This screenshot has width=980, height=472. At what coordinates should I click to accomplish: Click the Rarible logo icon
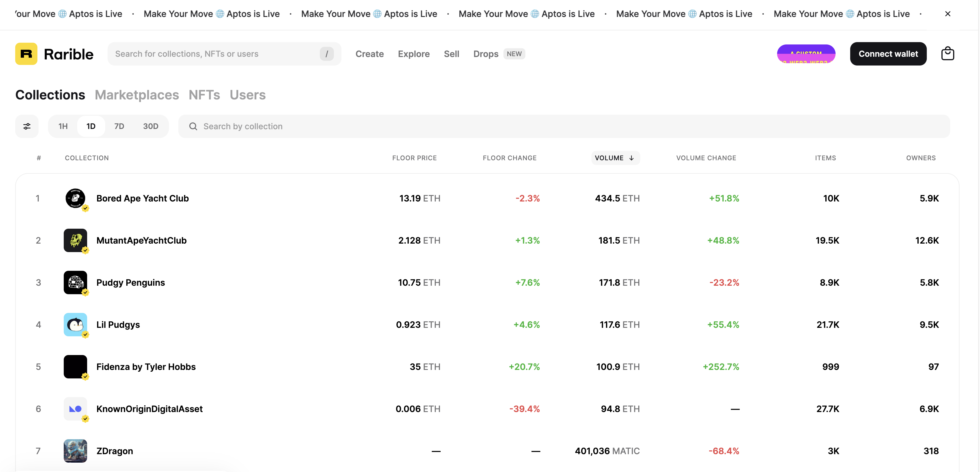coord(26,54)
